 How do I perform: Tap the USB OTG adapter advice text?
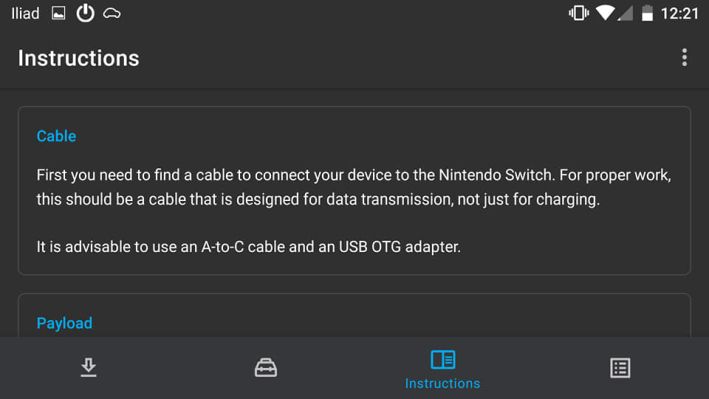[249, 247]
